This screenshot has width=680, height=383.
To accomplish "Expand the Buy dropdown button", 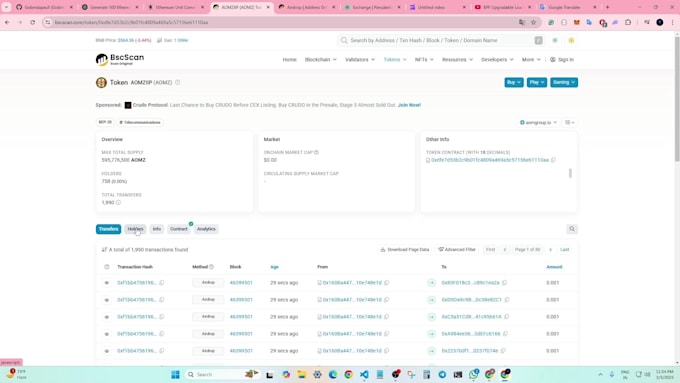I will (514, 82).
